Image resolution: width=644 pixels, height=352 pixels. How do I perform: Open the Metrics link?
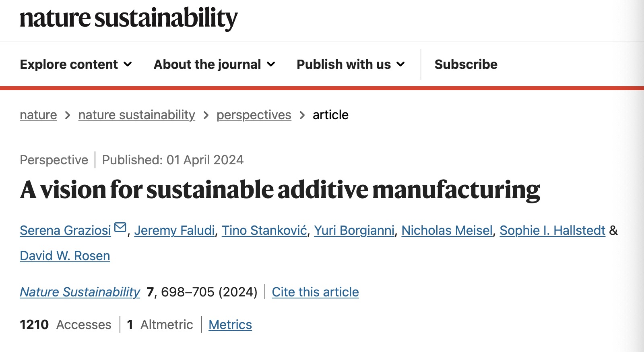(x=230, y=325)
